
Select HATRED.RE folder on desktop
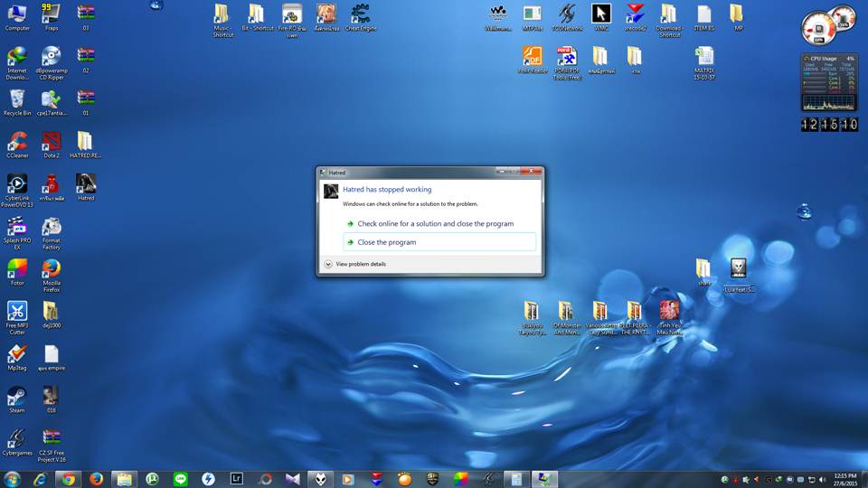pyautogui.click(x=85, y=145)
